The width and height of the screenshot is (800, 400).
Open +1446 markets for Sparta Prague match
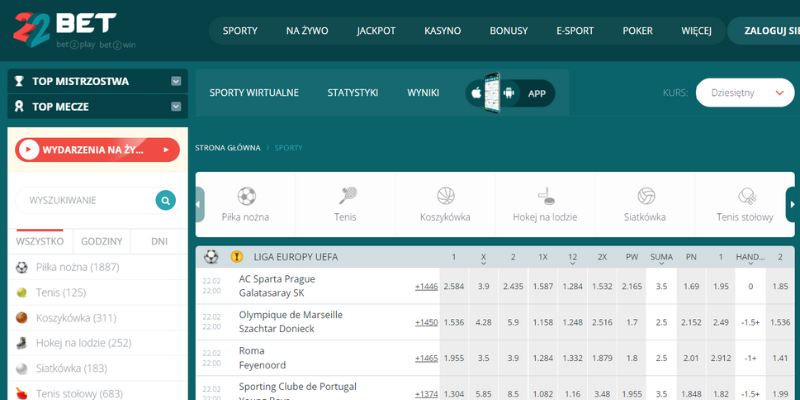pos(426,287)
